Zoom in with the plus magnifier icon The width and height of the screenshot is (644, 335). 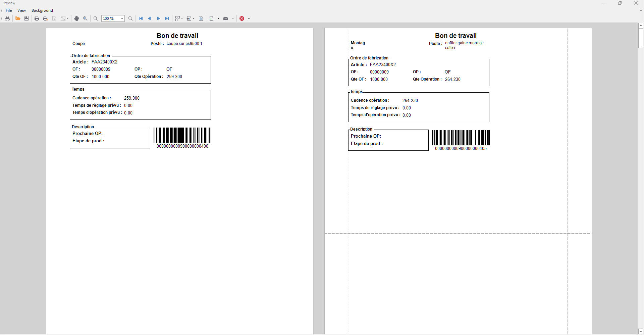pos(130,18)
